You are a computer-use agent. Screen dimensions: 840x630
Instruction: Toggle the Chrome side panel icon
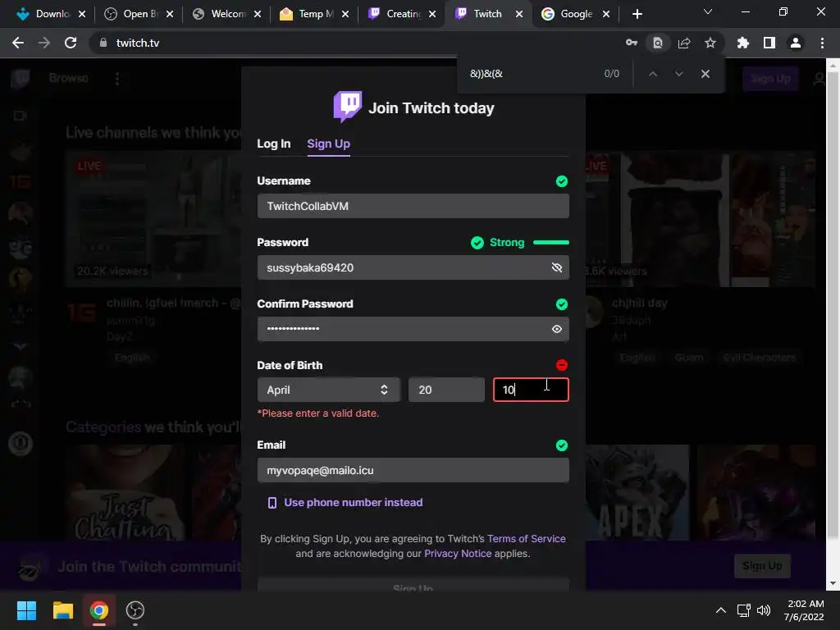[769, 43]
